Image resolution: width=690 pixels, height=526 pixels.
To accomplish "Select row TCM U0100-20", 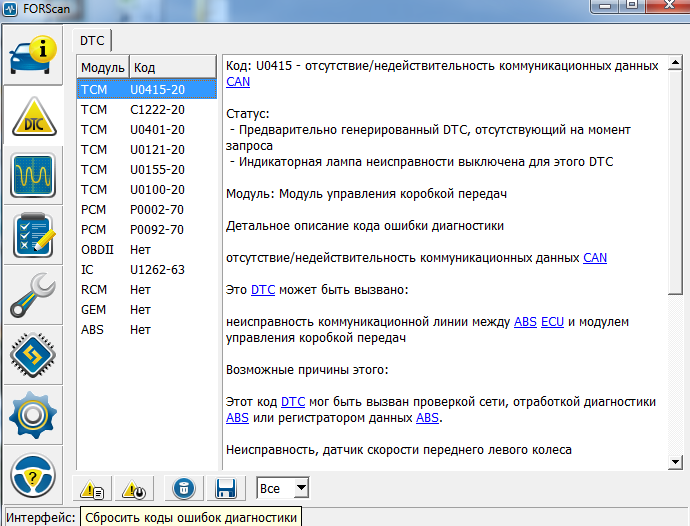I will (147, 190).
